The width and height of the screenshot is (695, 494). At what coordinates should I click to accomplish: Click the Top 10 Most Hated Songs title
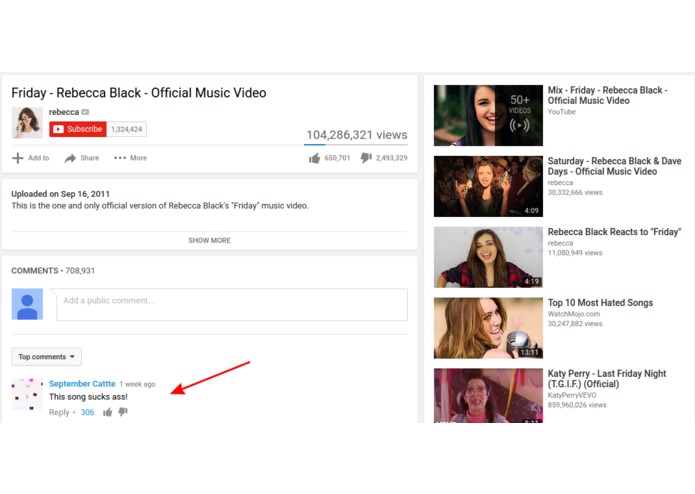click(600, 303)
